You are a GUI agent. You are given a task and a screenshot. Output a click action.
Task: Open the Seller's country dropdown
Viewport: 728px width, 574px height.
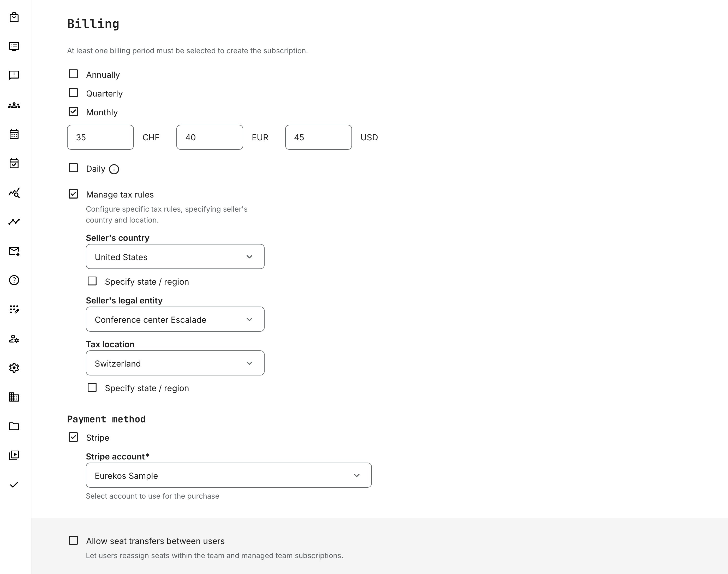click(x=175, y=256)
